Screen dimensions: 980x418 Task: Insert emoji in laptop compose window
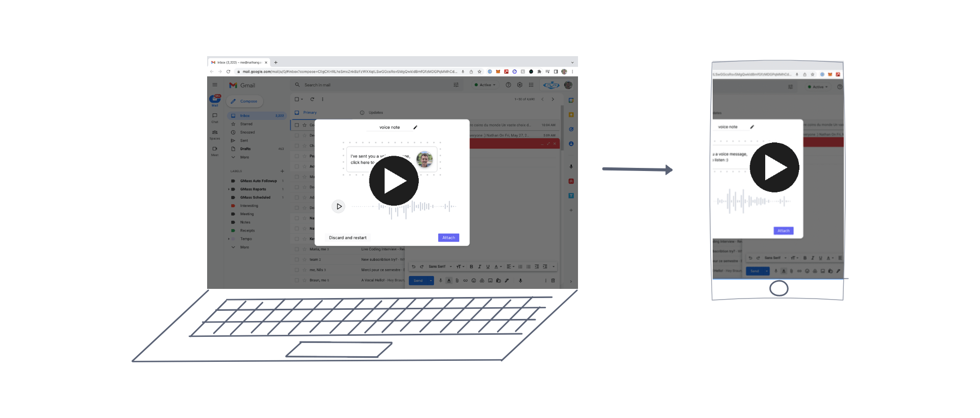pos(473,281)
